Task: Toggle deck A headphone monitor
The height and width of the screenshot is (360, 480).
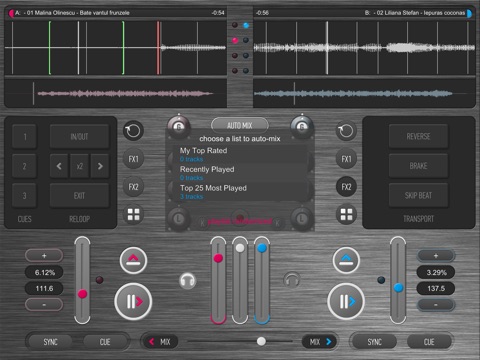Action: click(x=188, y=280)
